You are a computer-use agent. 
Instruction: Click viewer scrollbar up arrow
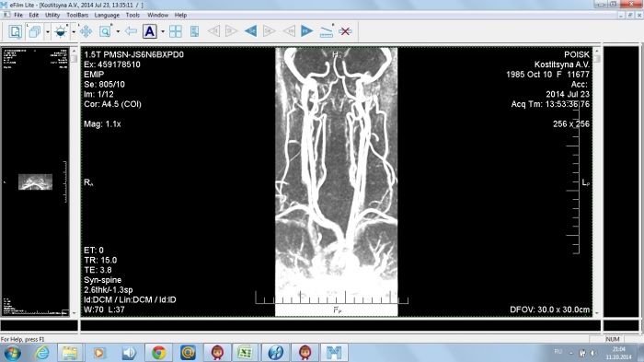(597, 51)
